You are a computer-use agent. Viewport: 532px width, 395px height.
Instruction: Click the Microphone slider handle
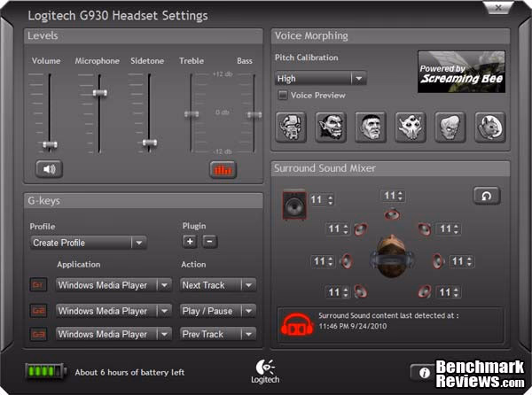tap(99, 92)
